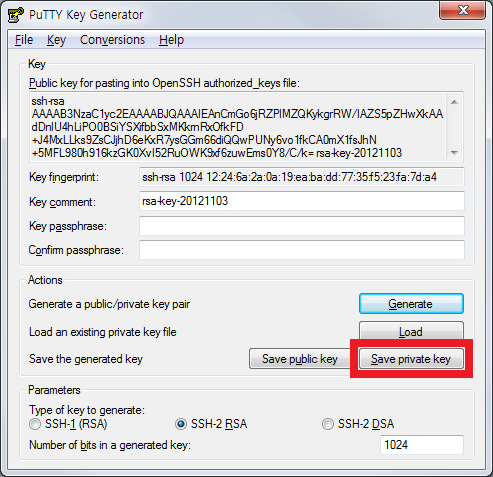
Task: Click 'Save the generated key' text
Action: 86,359
